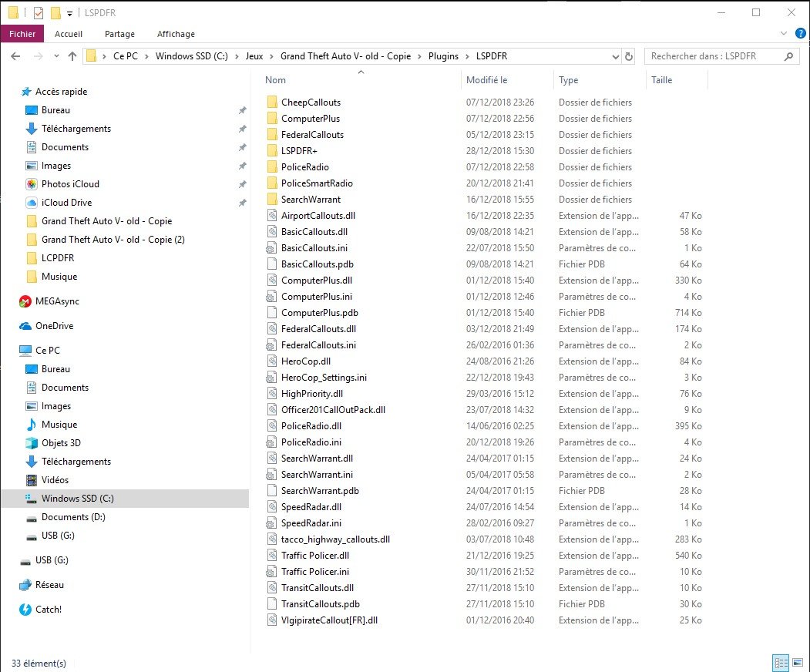The width and height of the screenshot is (810, 672).
Task: Select the PoliceSmartRadio folder
Action: pos(317,183)
